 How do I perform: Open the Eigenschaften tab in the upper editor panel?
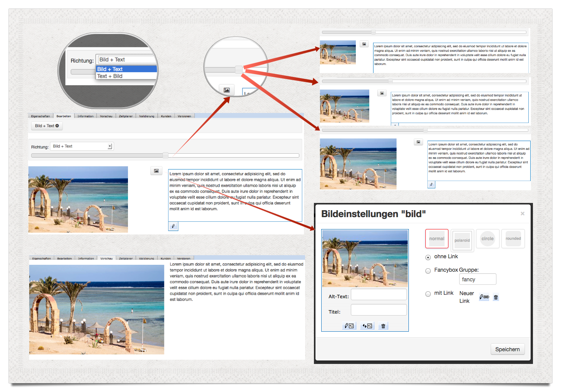40,116
